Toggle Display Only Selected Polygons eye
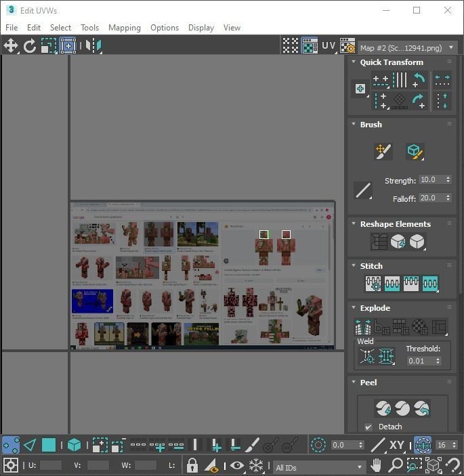Viewport: 464px width, 476px height. (x=237, y=465)
